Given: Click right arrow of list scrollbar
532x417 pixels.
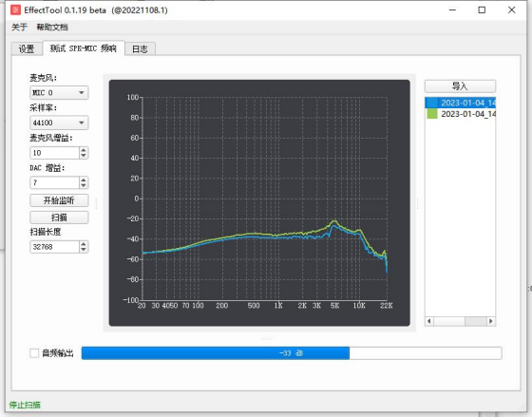Looking at the screenshot, I should [x=490, y=321].
